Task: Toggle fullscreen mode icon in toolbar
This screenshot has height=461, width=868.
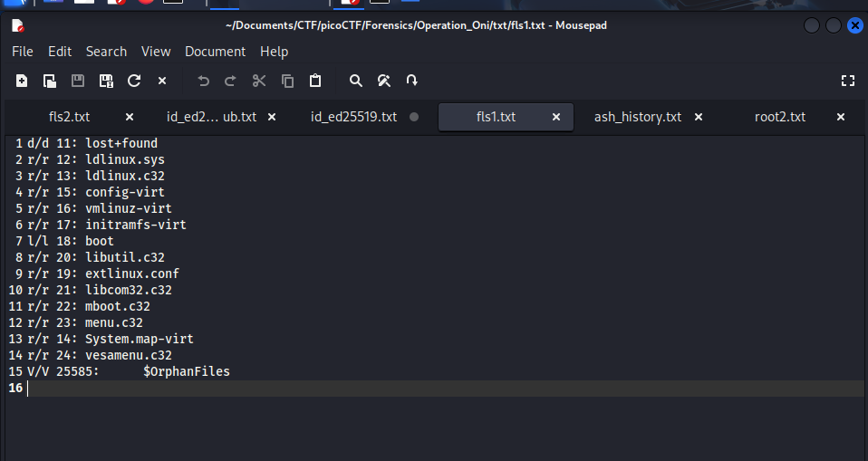Action: [x=848, y=81]
